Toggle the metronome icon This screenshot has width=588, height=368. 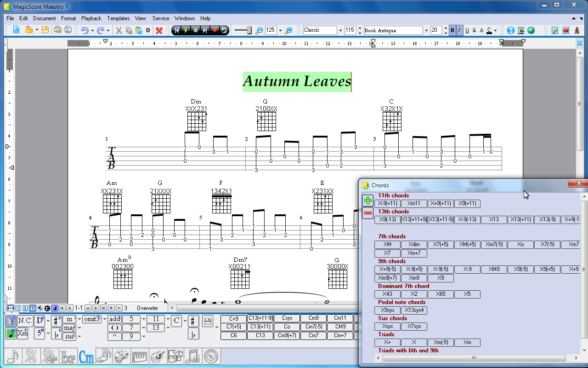577,30
